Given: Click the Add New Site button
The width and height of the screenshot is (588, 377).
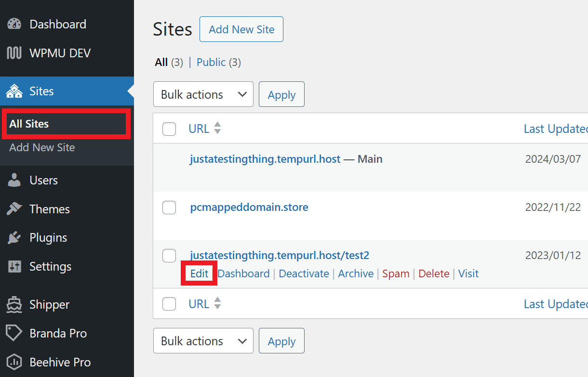Looking at the screenshot, I should coord(241,29).
